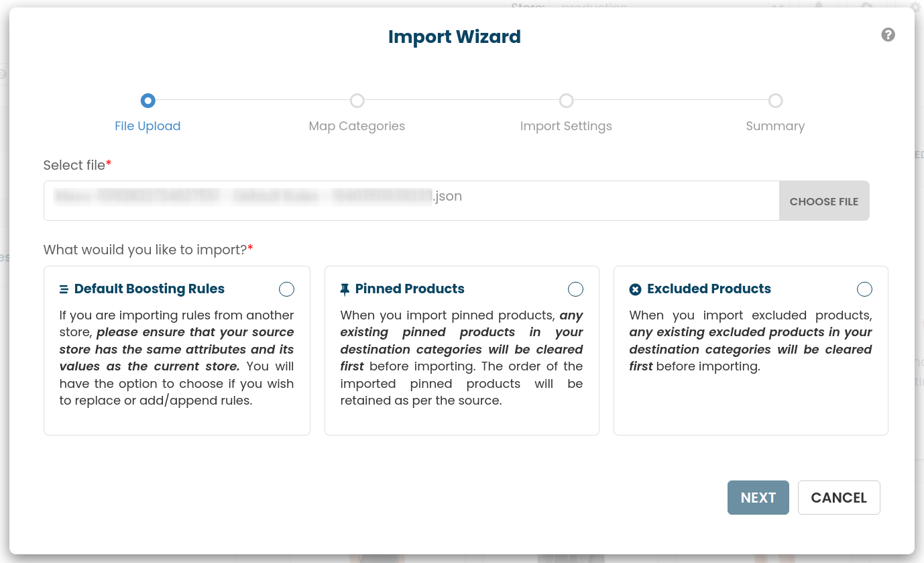Open the Import Settings step label
This screenshot has height=563, width=924.
566,126
